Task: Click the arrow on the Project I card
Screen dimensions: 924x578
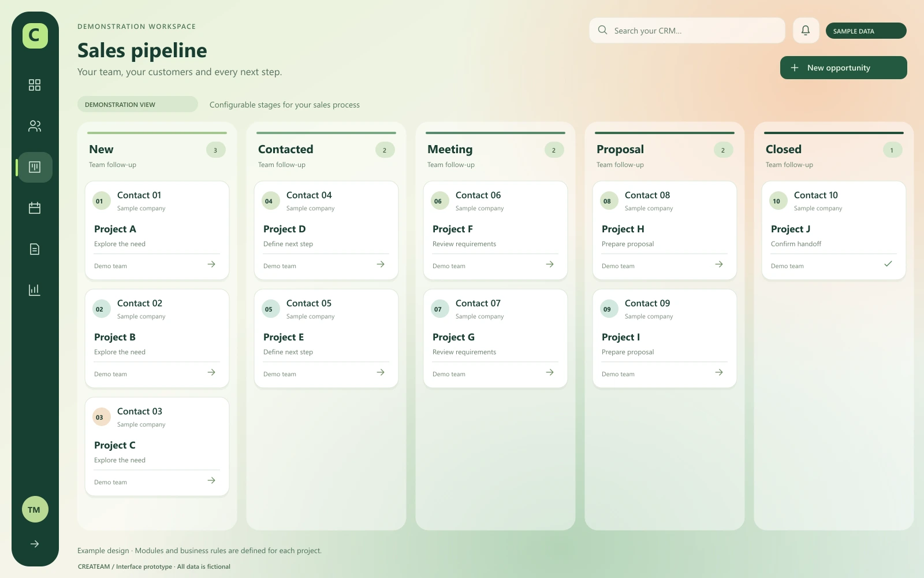Action: 719,372
